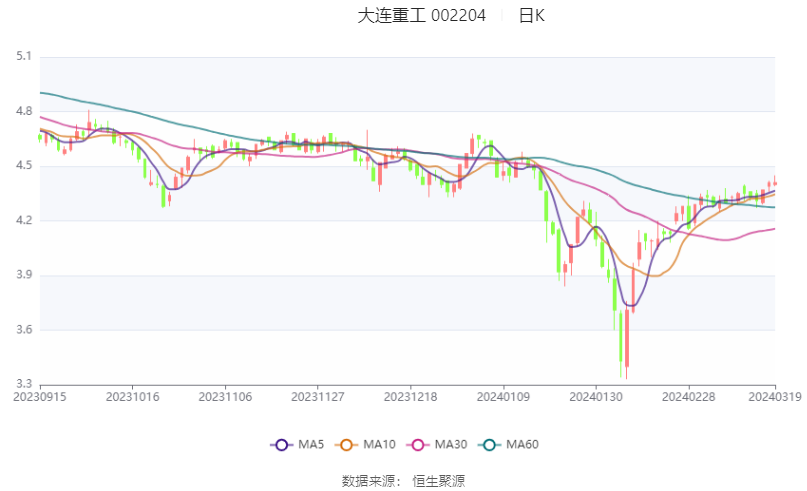
Task: Click the 20240319 date label
Action: point(775,397)
